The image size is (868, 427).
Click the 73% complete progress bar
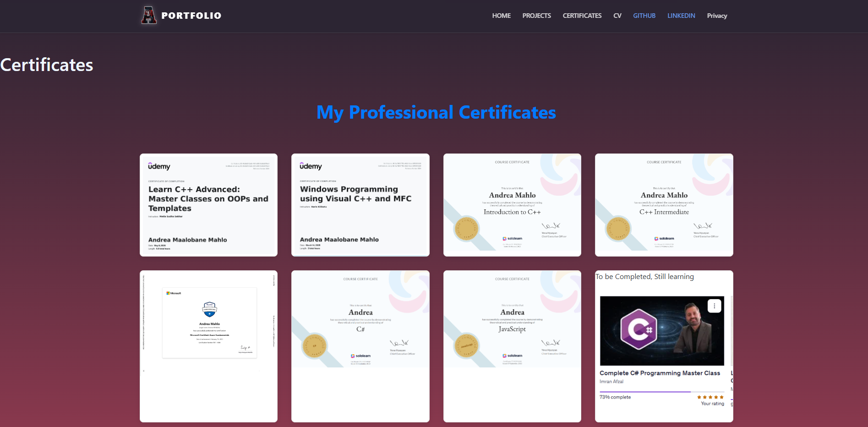[x=661, y=392]
